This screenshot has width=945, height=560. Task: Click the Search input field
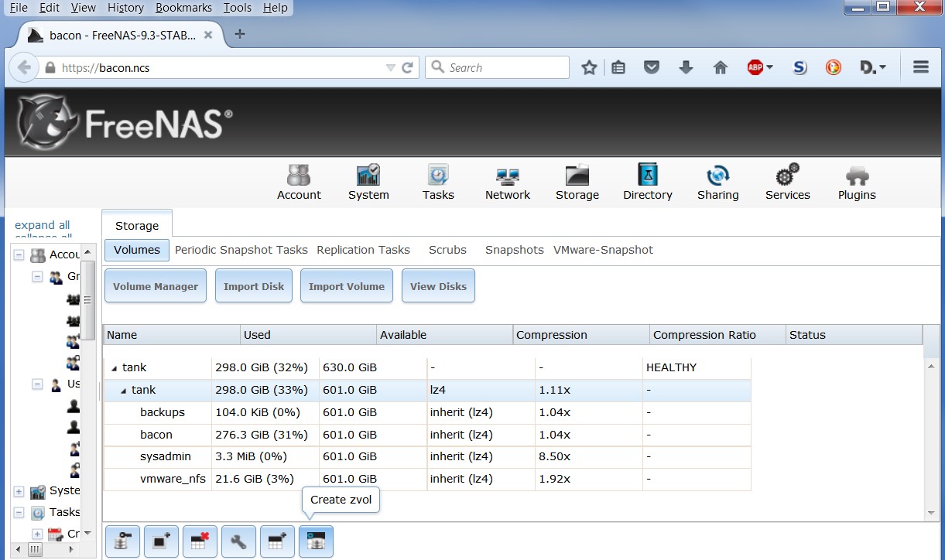tap(497, 67)
